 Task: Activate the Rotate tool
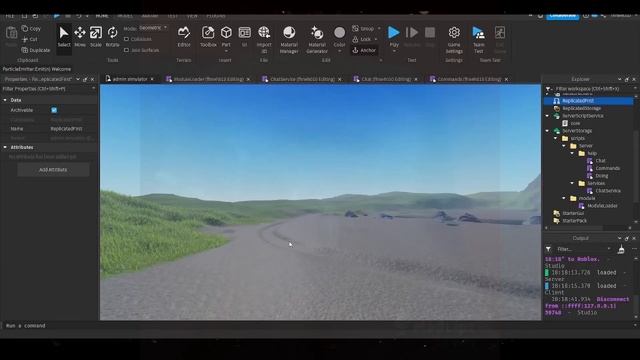pos(112,37)
